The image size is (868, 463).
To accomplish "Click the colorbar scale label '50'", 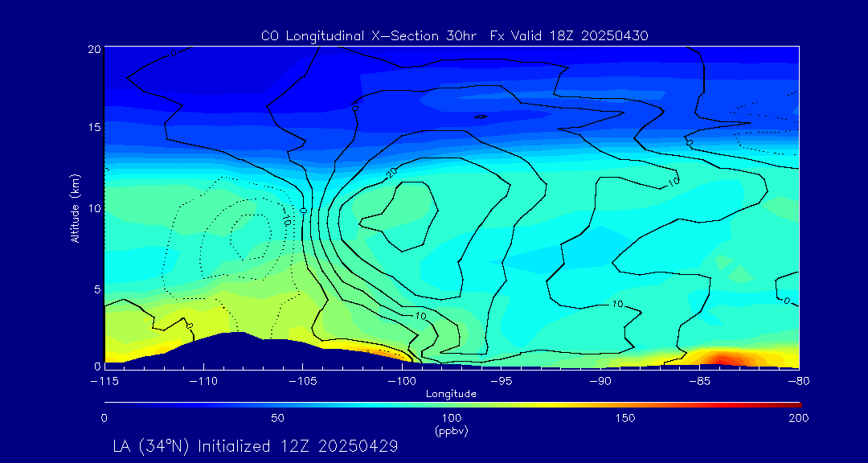I will pos(278,418).
